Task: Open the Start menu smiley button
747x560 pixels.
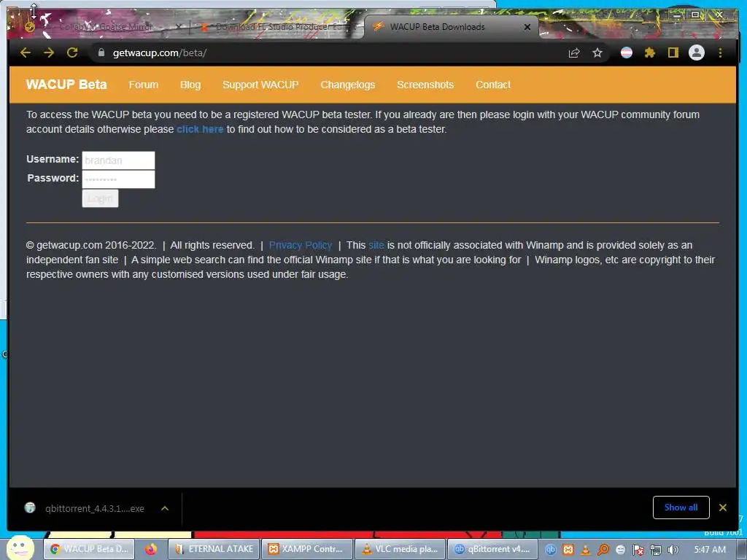Action: 20,548
